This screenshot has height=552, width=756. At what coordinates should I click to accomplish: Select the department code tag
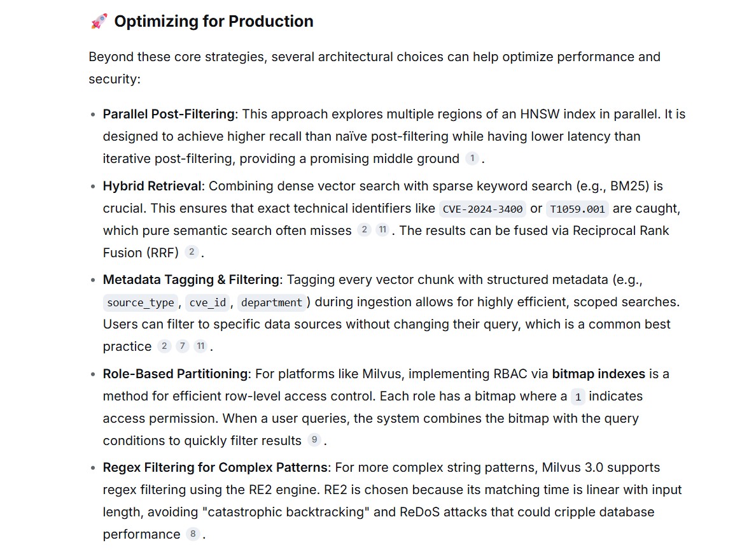[272, 302]
